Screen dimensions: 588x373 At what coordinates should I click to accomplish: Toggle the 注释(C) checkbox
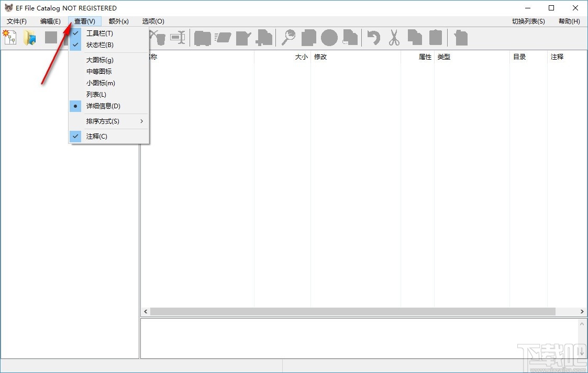96,136
